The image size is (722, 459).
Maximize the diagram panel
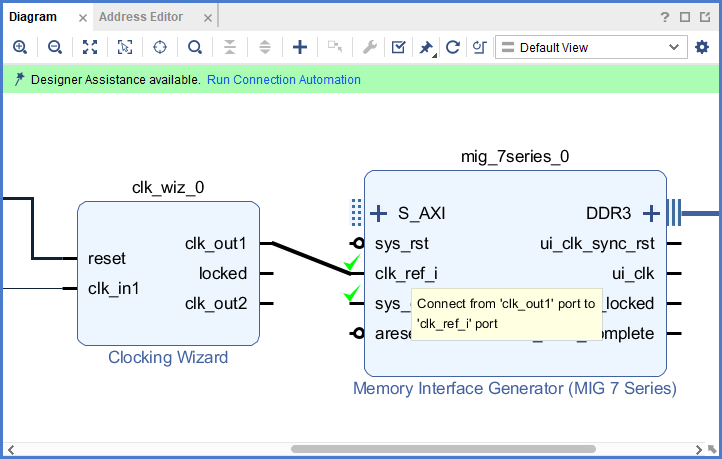685,17
